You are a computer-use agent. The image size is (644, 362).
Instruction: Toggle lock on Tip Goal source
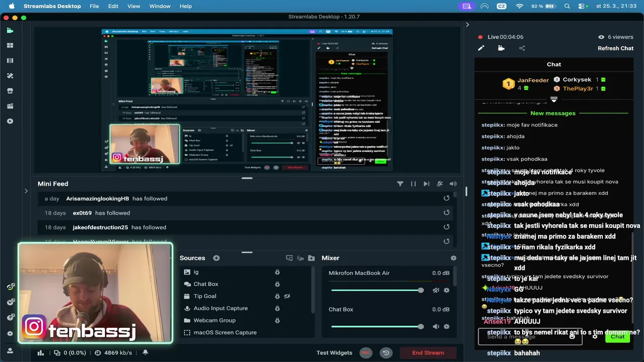277,296
